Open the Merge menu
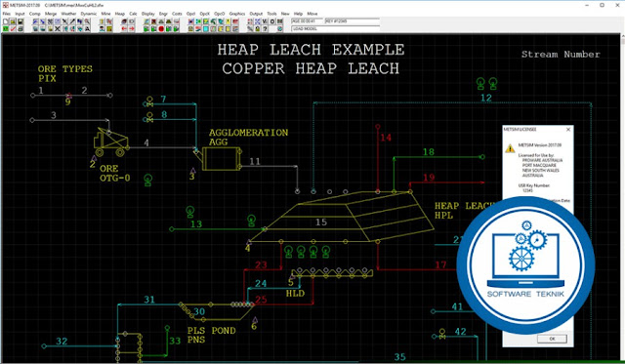Image resolution: width=625 pixels, height=364 pixels. coord(51,14)
